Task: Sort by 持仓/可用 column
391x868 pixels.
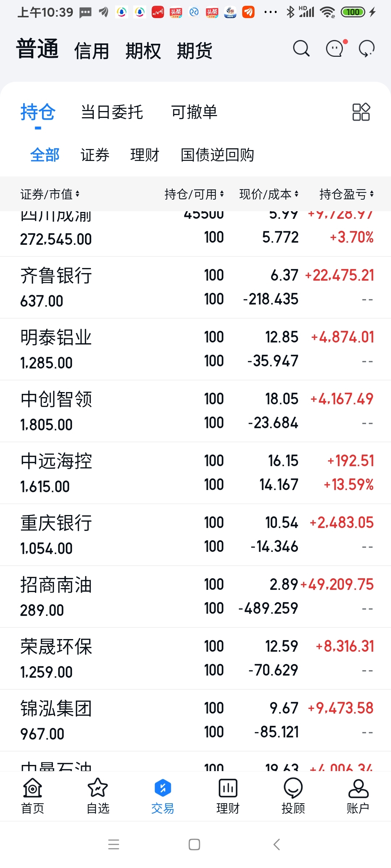Action: point(194,194)
